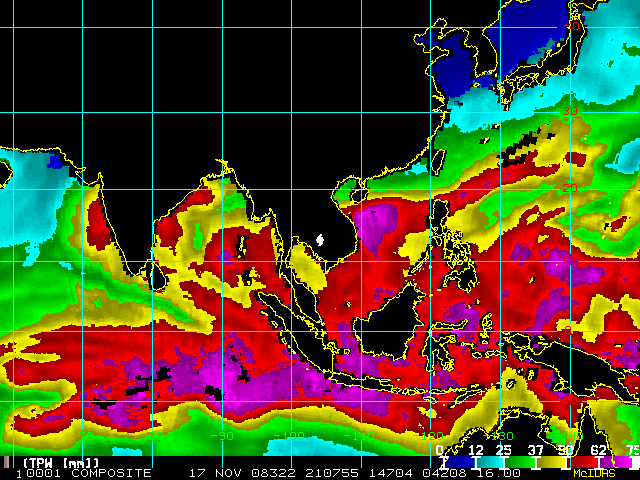Click the yellow segment of the TPW color bar
This screenshot has height=480, width=640.
coord(551,462)
